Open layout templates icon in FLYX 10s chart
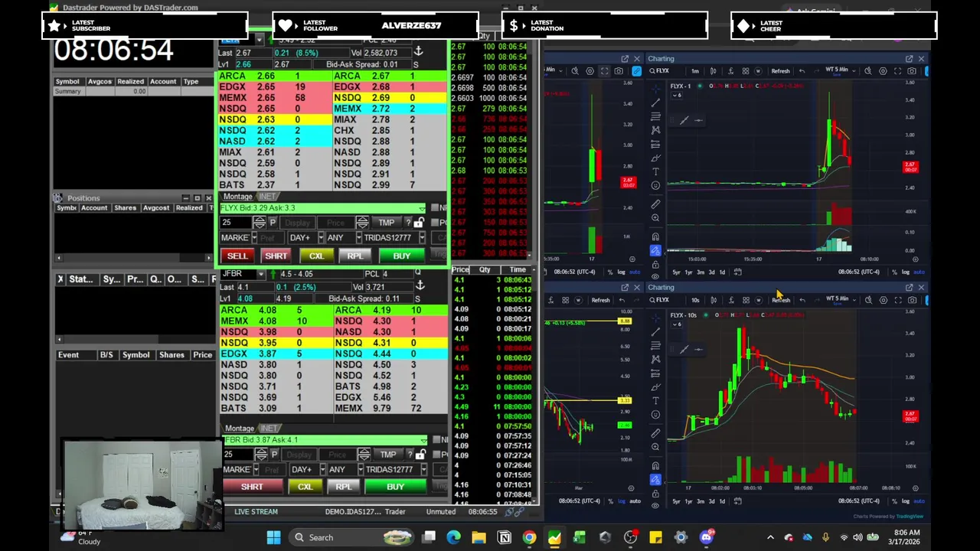Image resolution: width=980 pixels, height=551 pixels. coord(746,300)
